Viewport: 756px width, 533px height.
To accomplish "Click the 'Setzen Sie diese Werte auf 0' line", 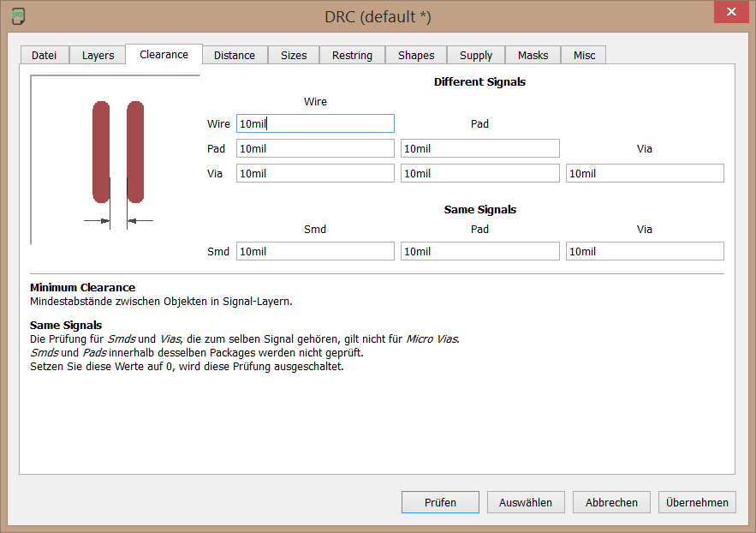I will [187, 367].
